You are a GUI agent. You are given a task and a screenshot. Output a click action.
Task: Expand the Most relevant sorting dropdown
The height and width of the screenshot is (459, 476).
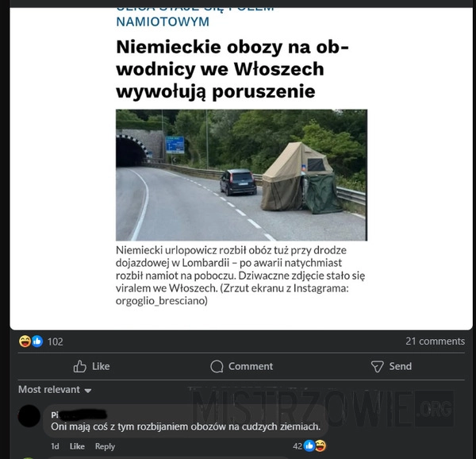pos(55,390)
